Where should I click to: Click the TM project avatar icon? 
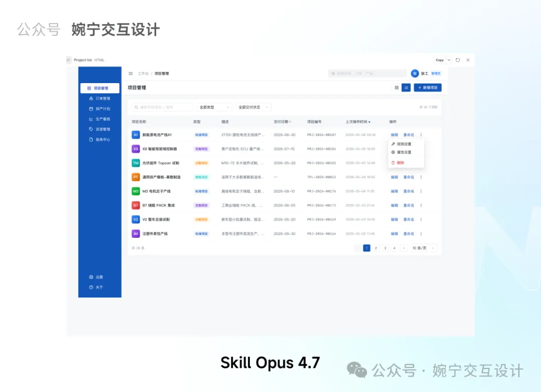pyautogui.click(x=136, y=163)
